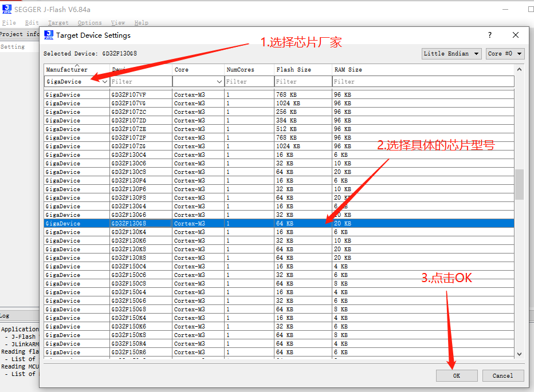Select the GD32F130C8 device row
This screenshot has height=392, width=534.
[x=279, y=172]
